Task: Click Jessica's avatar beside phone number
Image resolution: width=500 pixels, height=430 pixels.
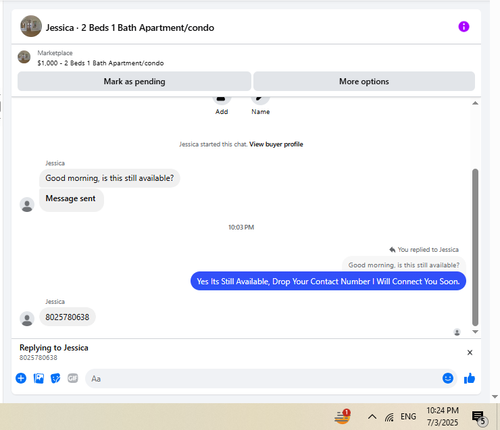Action: pos(27,319)
